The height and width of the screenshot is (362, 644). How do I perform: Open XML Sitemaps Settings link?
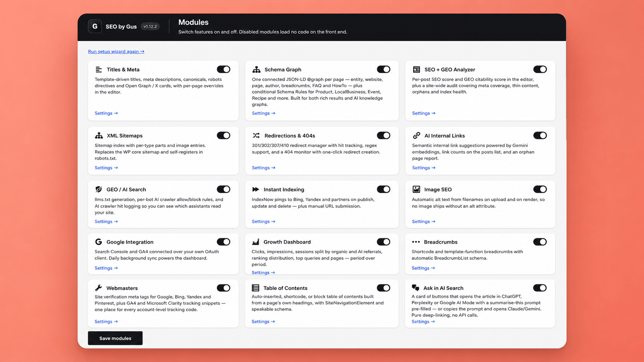pos(106,168)
